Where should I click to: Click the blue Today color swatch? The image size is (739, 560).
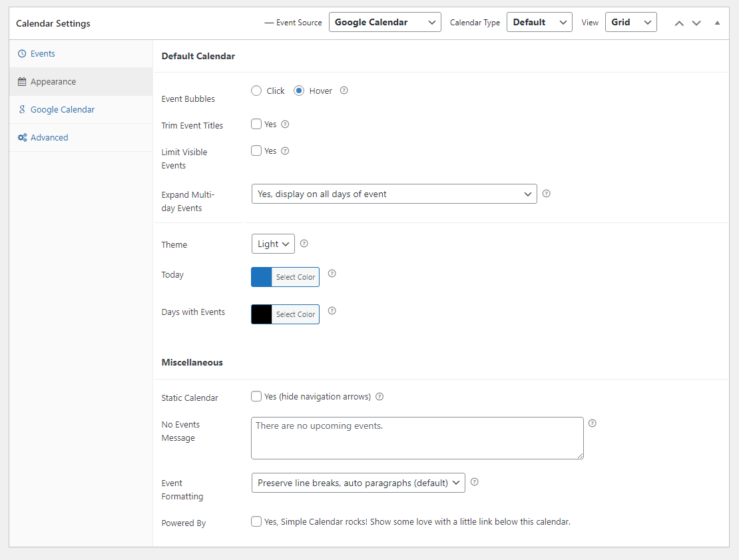[262, 277]
